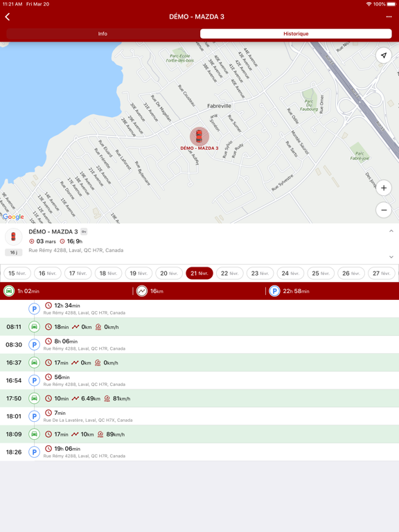Tap distance icon in 17:50 trip row

pyautogui.click(x=76, y=398)
